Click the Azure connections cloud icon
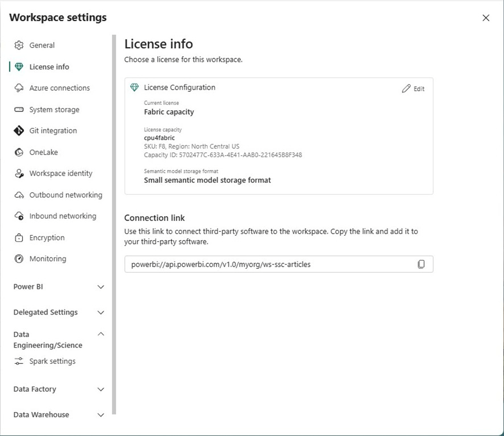The width and height of the screenshot is (504, 436). 19,88
